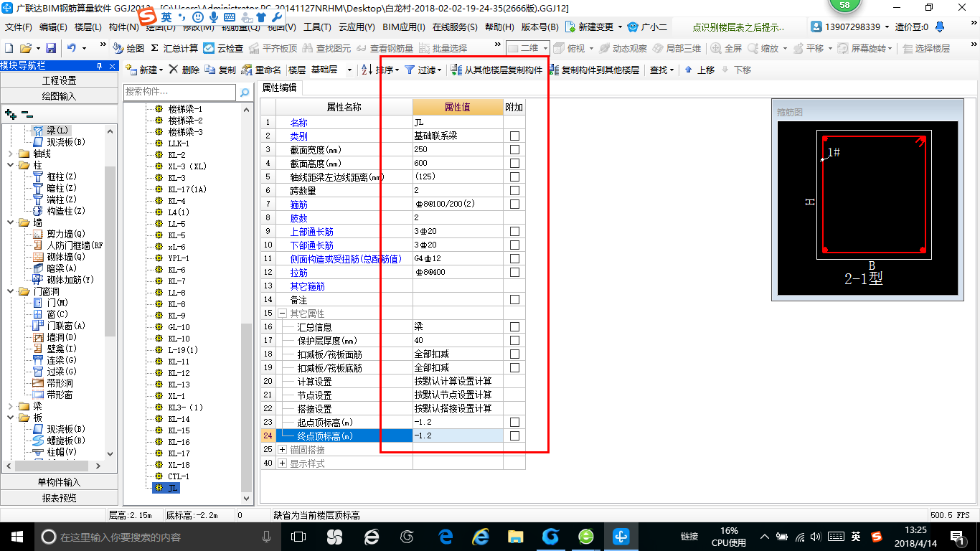This screenshot has width=980, height=551.
Task: Click the 全屏 full screen tool
Action: point(726,48)
